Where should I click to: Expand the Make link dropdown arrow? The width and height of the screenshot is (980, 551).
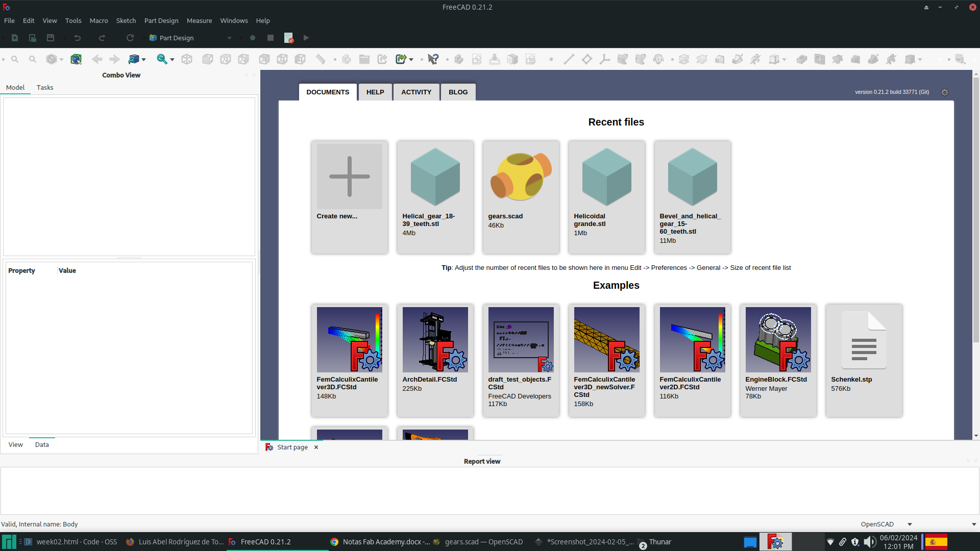point(411,60)
